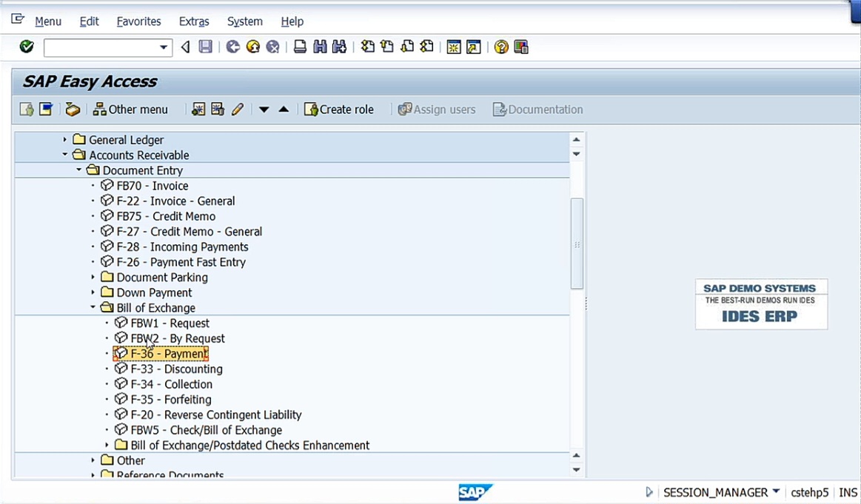861x504 pixels.
Task: Click the Previous Page icon
Action: (387, 47)
